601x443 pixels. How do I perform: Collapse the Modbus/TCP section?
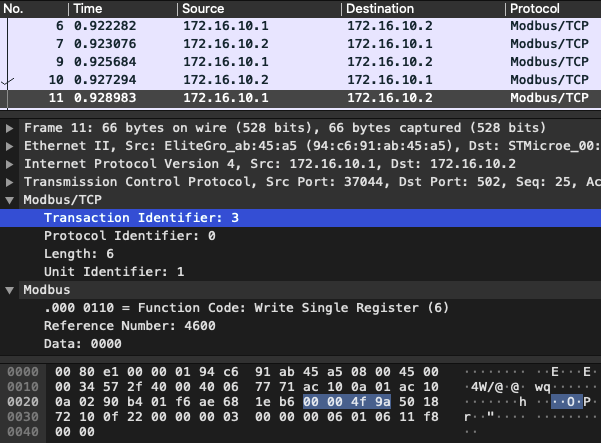pyautogui.click(x=10, y=200)
